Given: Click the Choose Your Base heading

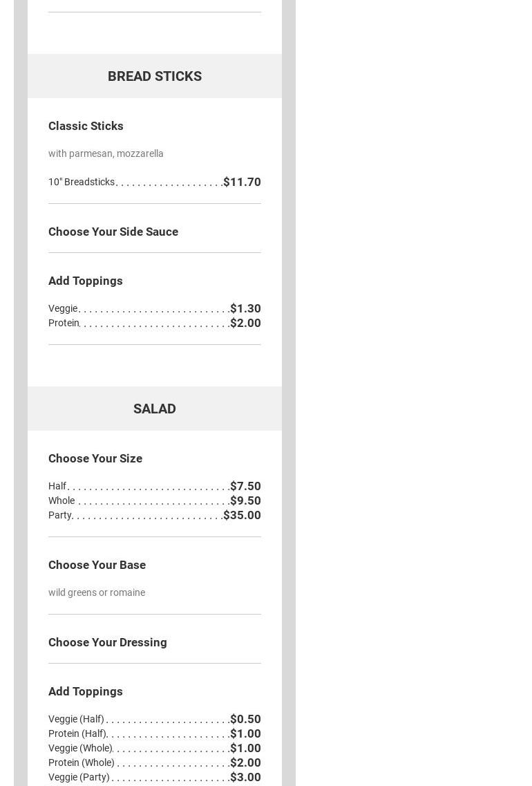Looking at the screenshot, I should click(97, 565).
